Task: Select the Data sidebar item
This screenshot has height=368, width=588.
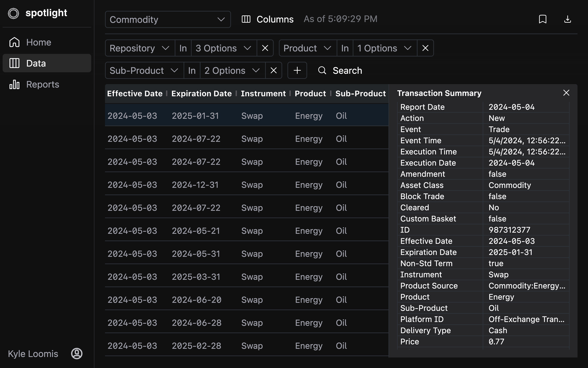Action: pyautogui.click(x=47, y=63)
